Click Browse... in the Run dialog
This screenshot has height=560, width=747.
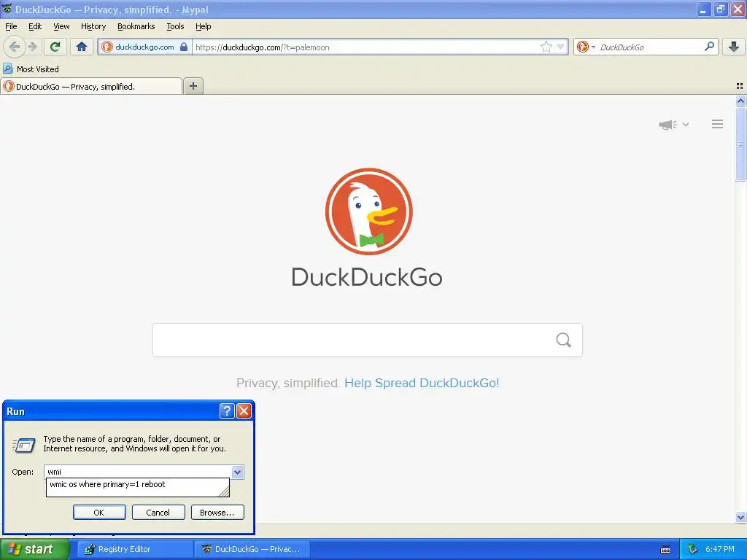pos(217,513)
